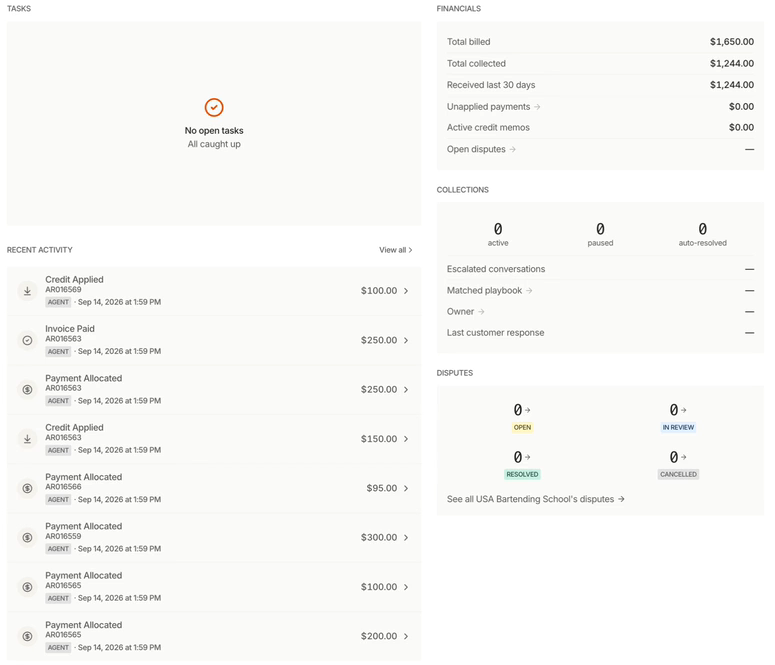Click the RECENT ACTIVITY heading
775x665 pixels.
40,250
